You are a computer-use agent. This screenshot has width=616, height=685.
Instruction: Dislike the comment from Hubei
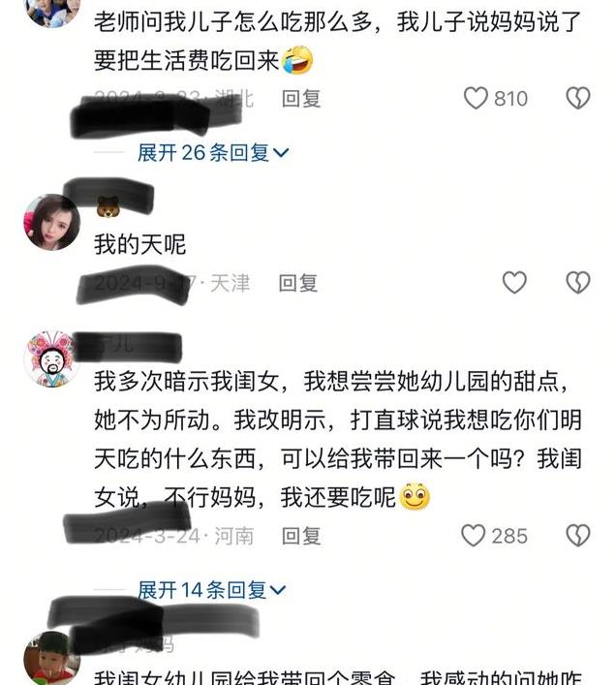point(578,98)
